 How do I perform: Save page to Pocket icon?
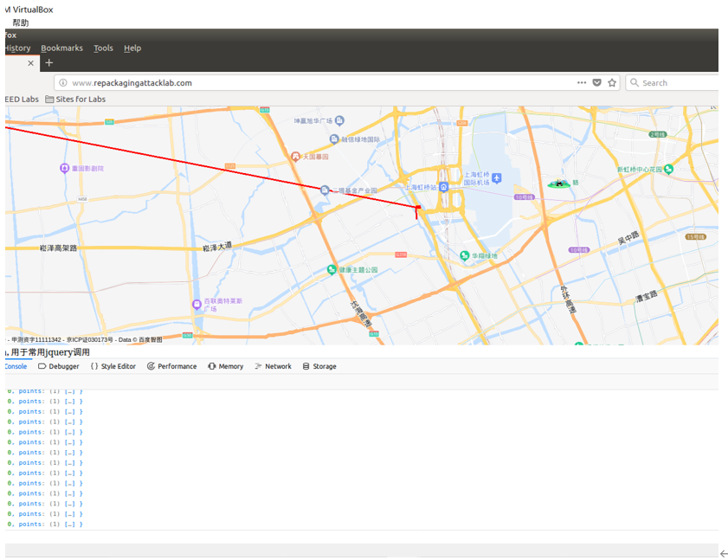coord(597,82)
